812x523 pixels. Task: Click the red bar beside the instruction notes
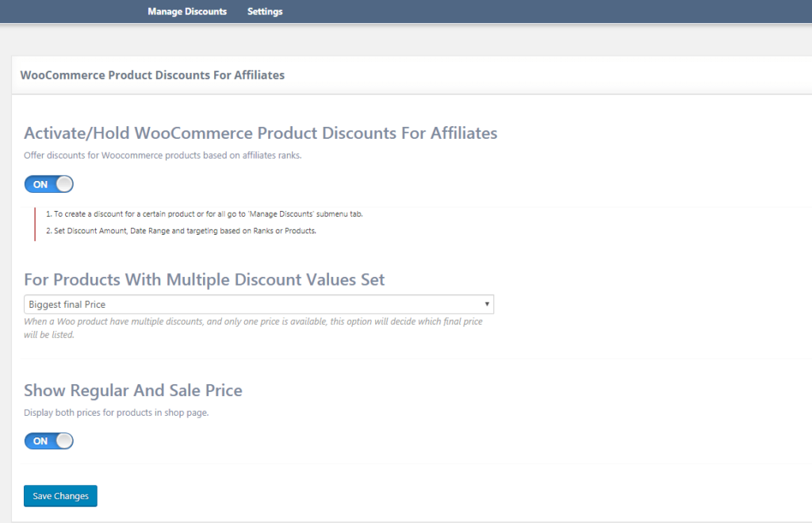coord(35,223)
